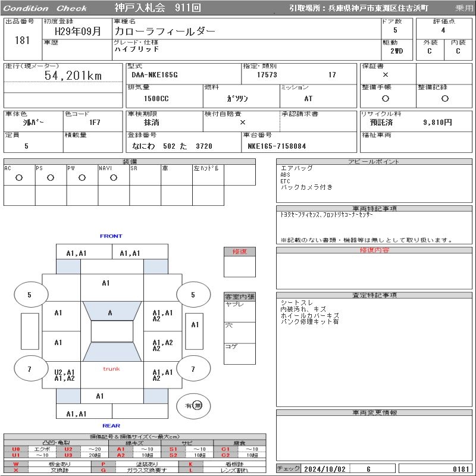Click the bottom-right number 0181
Image resolution: width=476 pixels, height=476 pixels.
[461, 469]
